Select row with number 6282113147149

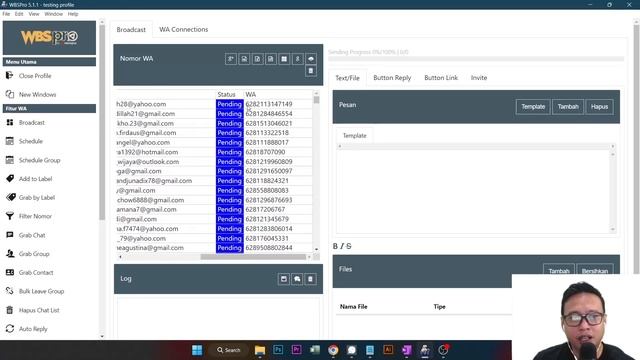pyautogui.click(x=214, y=104)
